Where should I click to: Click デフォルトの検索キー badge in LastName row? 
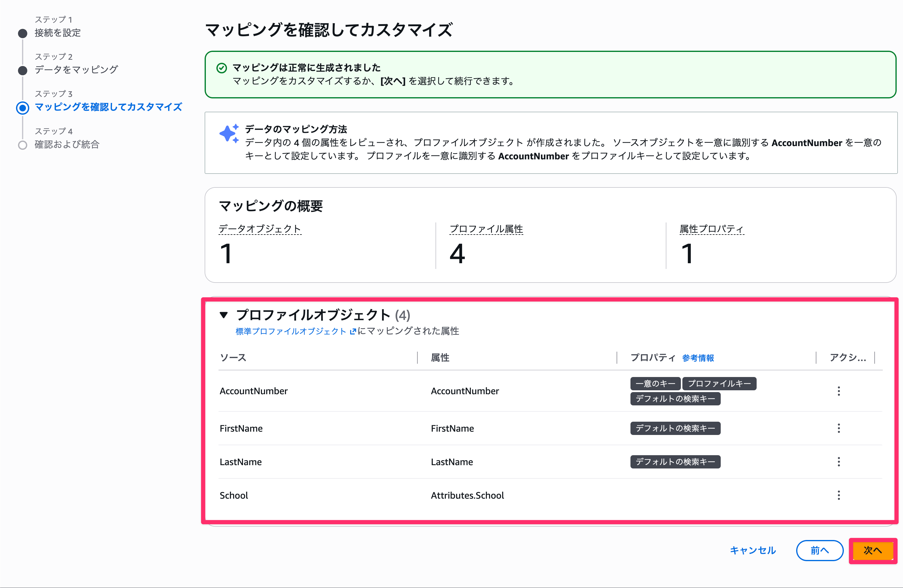(x=675, y=462)
